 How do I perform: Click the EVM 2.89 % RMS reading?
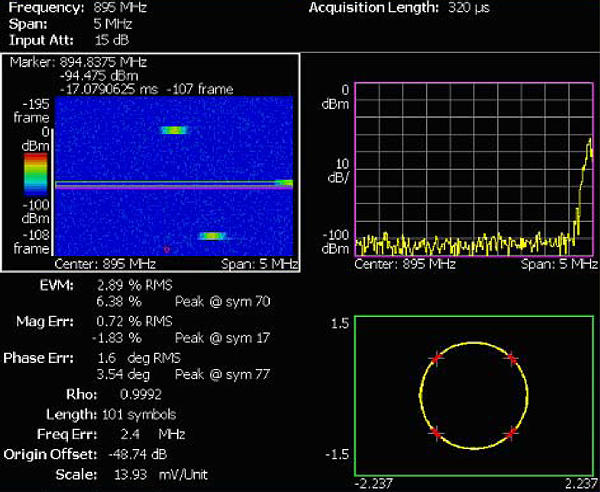click(x=135, y=286)
